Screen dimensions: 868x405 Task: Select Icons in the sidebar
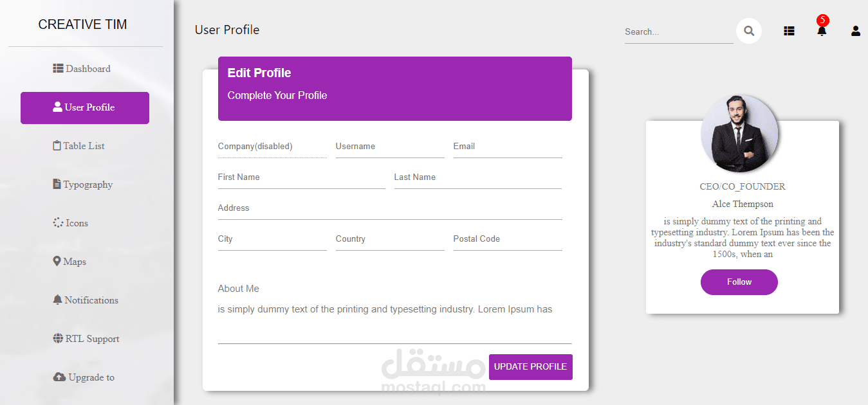click(71, 223)
